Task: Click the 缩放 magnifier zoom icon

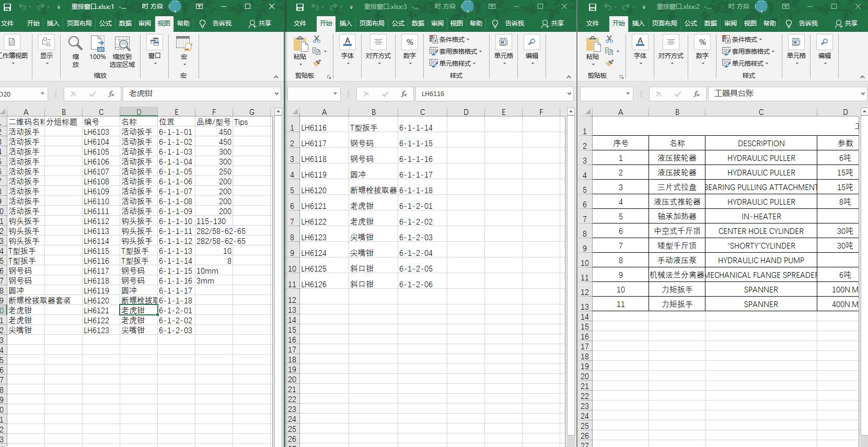Action: (75, 44)
